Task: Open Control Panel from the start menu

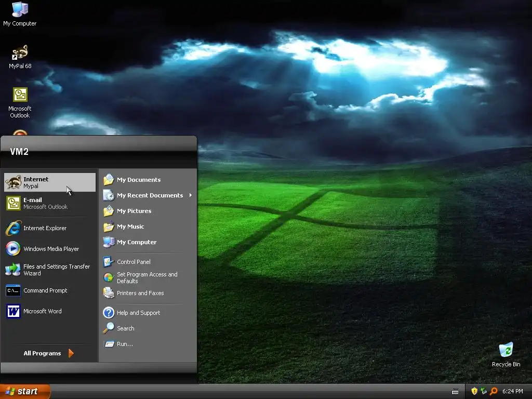Action: pos(147,262)
